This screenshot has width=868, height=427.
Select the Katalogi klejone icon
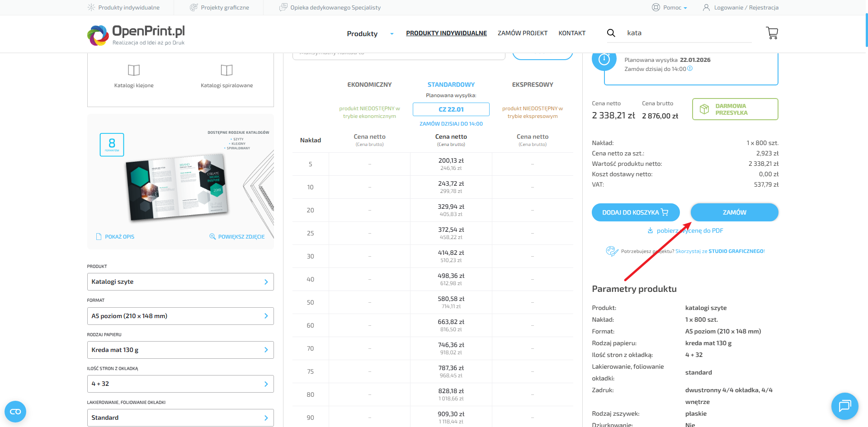[x=134, y=70]
